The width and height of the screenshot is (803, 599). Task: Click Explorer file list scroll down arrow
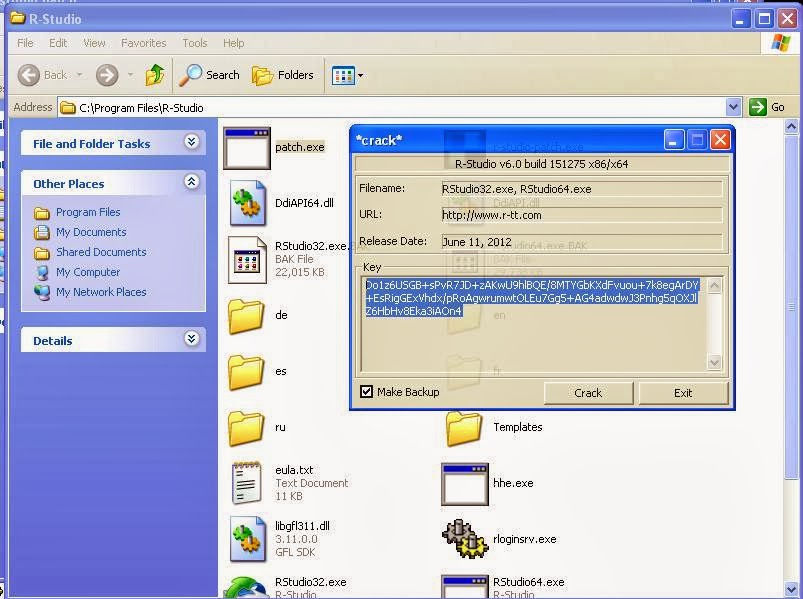pos(791,589)
